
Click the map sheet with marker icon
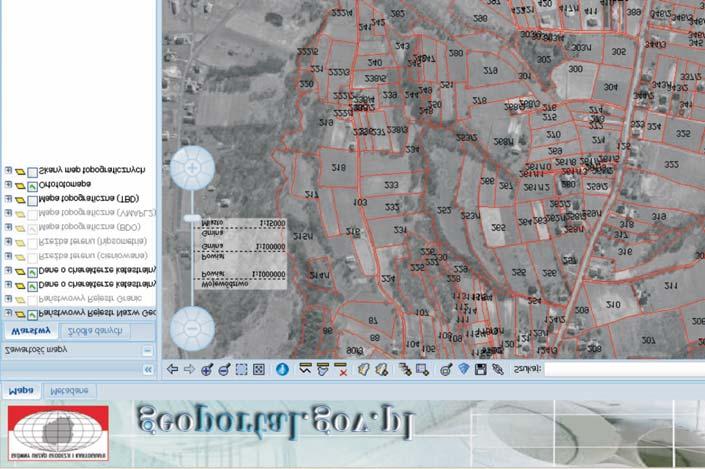click(381, 370)
